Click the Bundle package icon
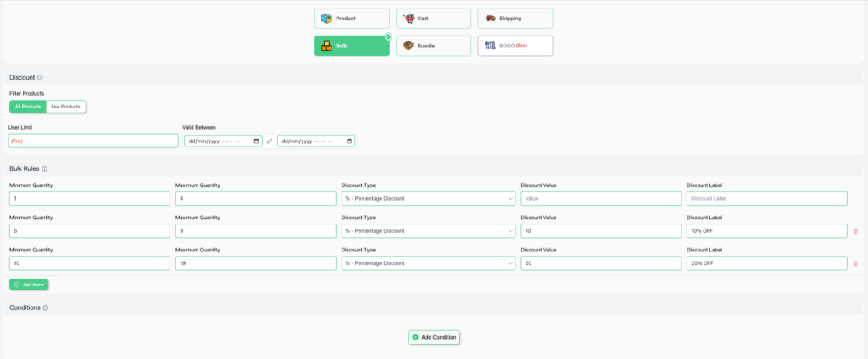The width and height of the screenshot is (868, 359). [409, 46]
